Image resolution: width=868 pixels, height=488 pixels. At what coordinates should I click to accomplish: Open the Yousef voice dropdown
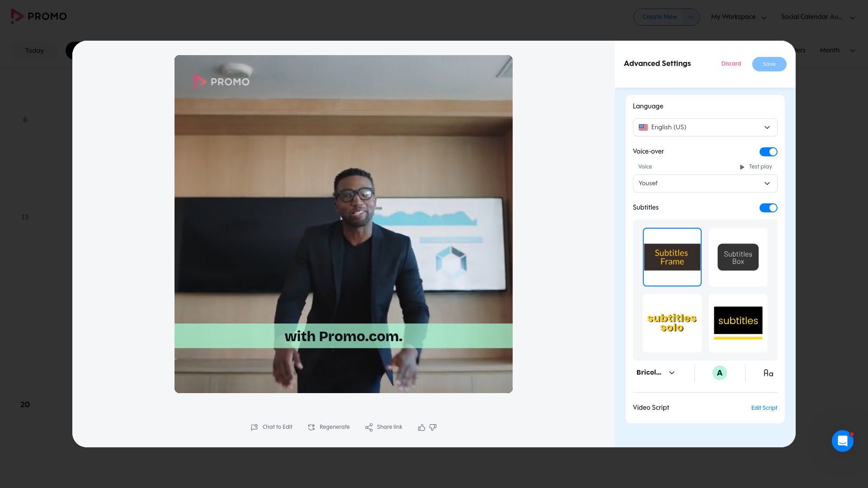pos(705,183)
